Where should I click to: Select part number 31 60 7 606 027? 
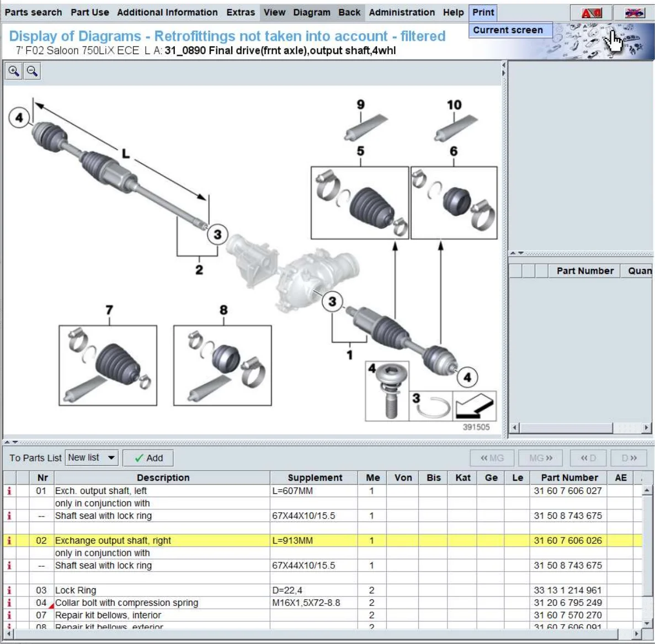point(568,491)
